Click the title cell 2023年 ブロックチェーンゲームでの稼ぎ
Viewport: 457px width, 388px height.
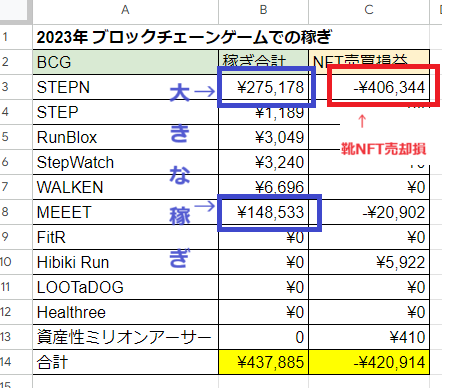coord(184,37)
